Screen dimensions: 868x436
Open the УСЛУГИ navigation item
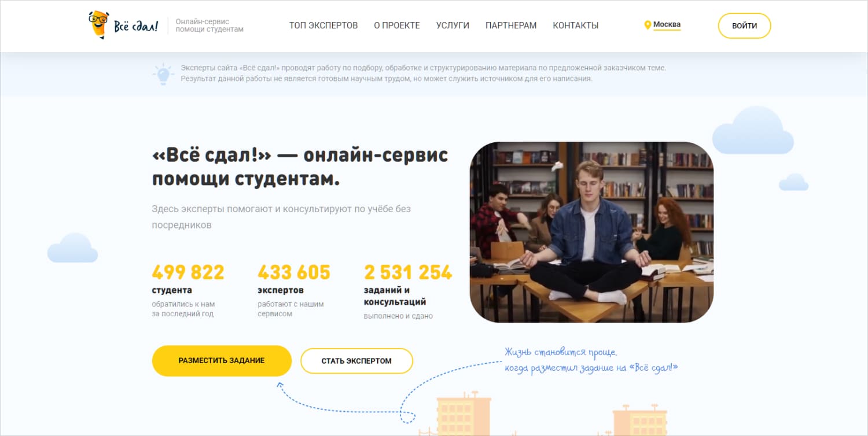pyautogui.click(x=453, y=25)
